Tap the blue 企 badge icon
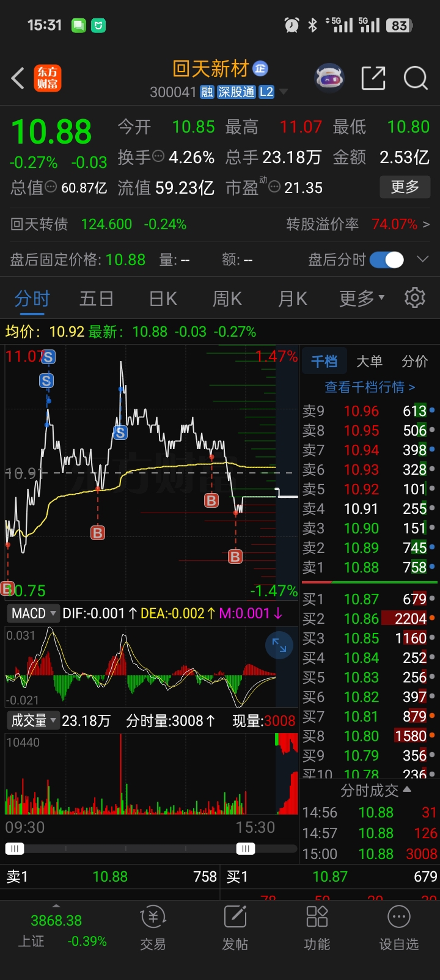Screen dimensions: 440x980 point(260,68)
